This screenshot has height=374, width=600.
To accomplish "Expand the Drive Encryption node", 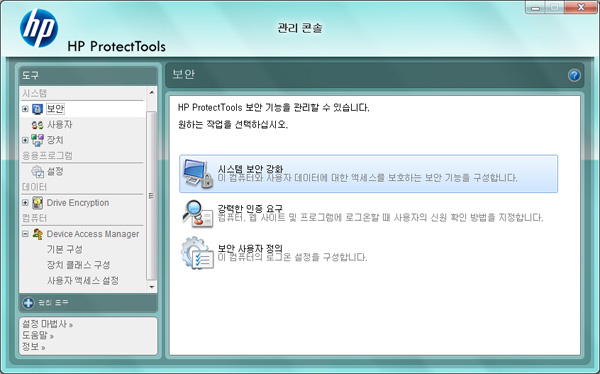I will point(25,203).
